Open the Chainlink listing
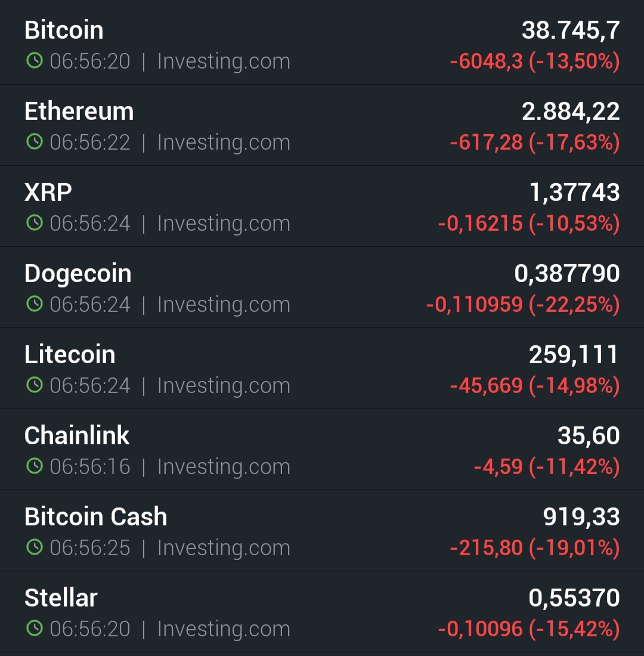 pos(322,449)
